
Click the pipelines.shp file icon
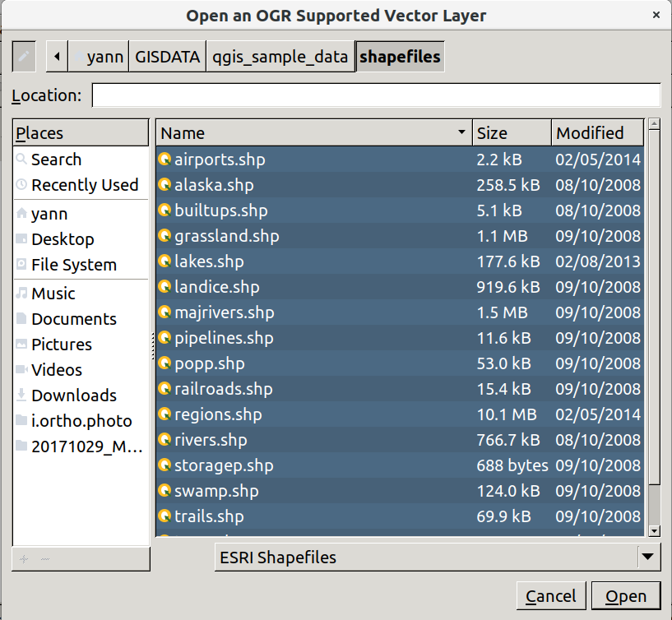(x=165, y=338)
